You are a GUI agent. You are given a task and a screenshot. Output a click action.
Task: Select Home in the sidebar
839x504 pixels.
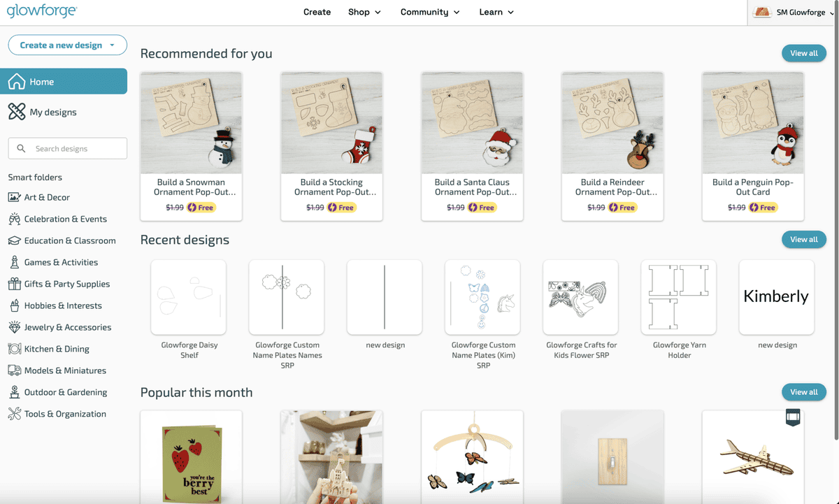click(64, 82)
